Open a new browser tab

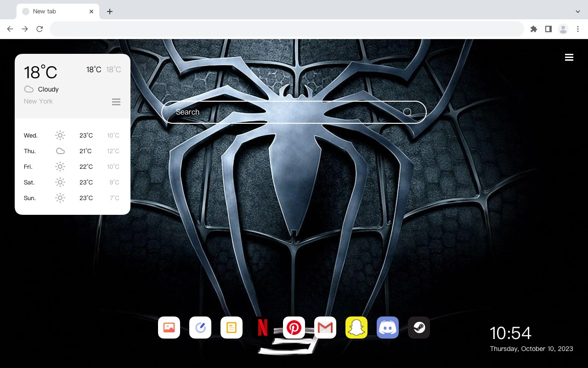[x=109, y=11]
